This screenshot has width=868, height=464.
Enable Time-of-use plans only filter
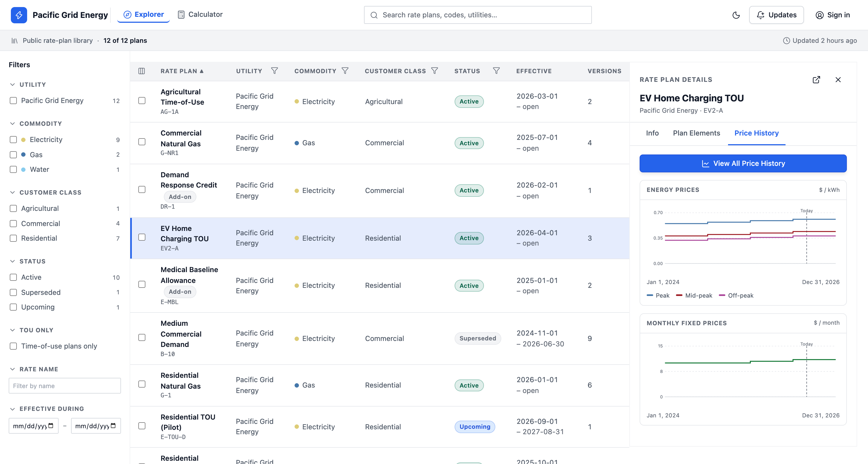point(13,346)
